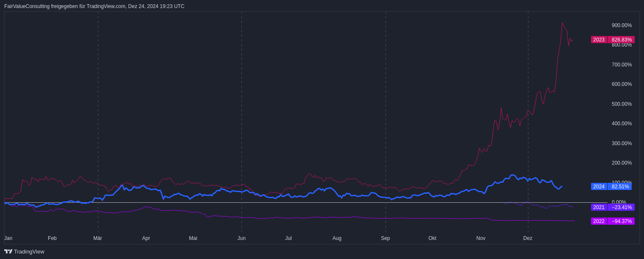Open the TradingView text link

coord(29,251)
